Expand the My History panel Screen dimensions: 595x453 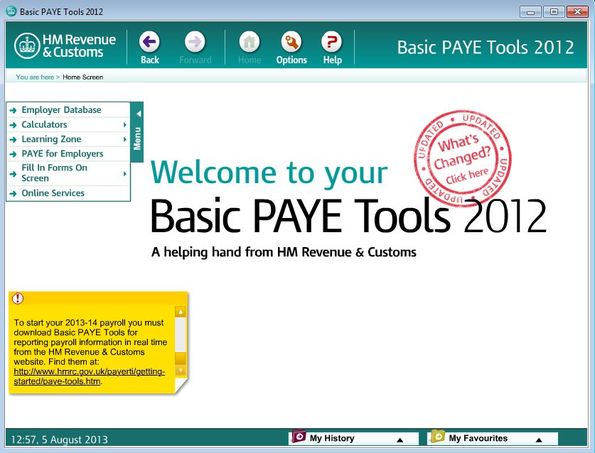point(400,440)
